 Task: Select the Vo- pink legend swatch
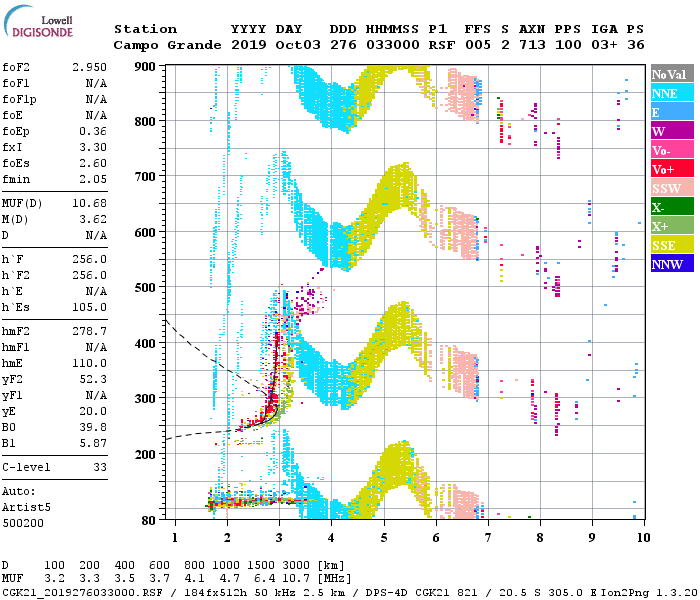672,150
